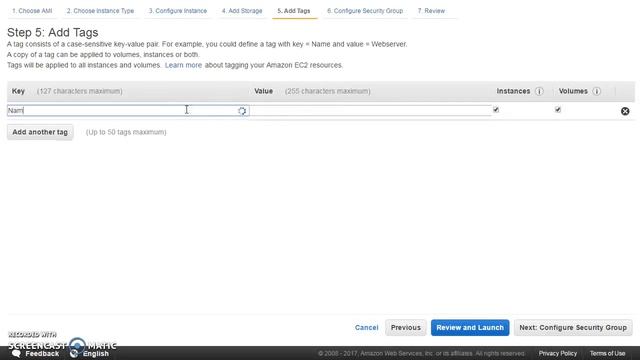Click the Up to 50 tags maximum note
This screenshot has width=640, height=360.
tap(126, 132)
